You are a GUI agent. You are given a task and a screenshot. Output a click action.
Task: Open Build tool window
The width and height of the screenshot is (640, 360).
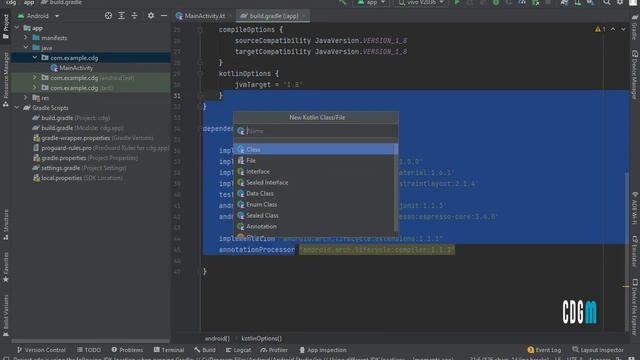coord(205,350)
